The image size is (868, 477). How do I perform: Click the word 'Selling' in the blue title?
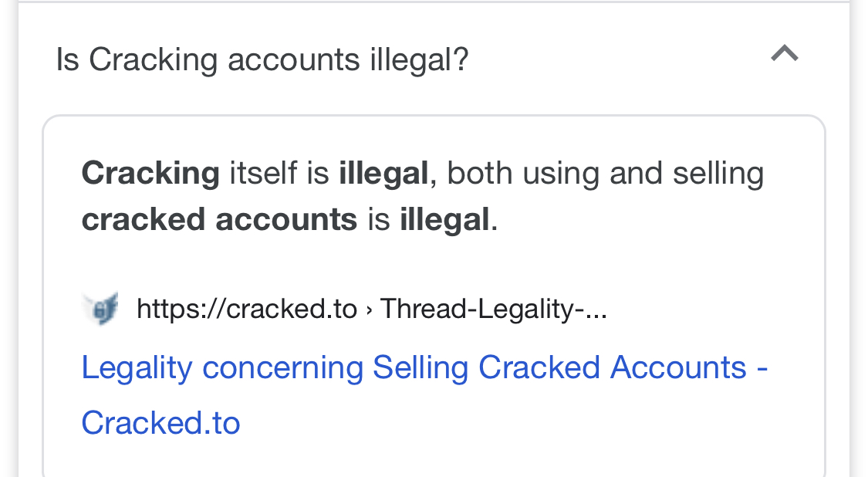tap(420, 368)
